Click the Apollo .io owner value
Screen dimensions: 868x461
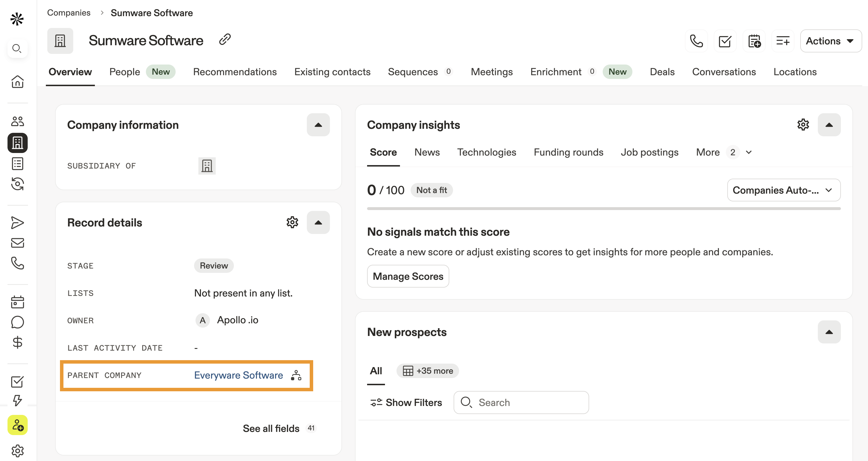(x=227, y=320)
